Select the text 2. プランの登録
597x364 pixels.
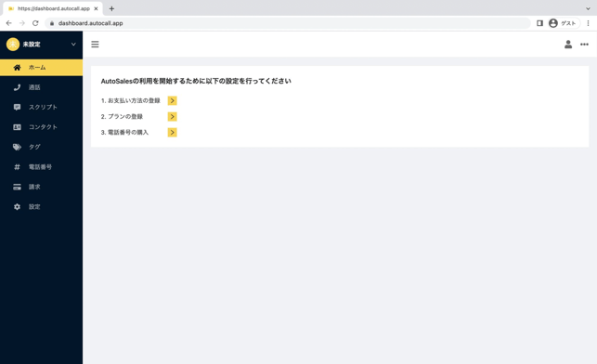click(122, 116)
